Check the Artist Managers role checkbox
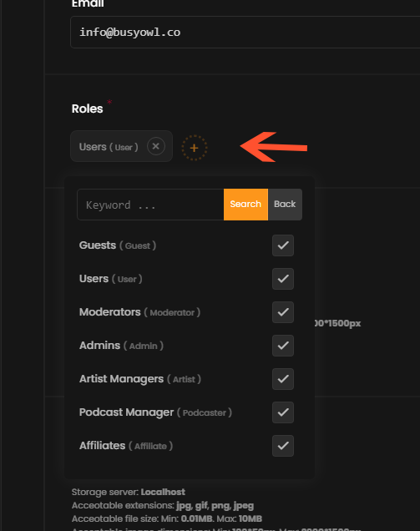This screenshot has height=531, width=420. (x=283, y=378)
